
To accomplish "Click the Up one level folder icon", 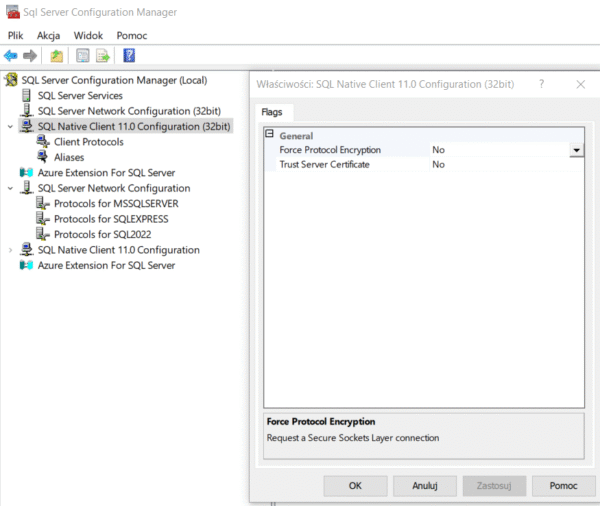I will pyautogui.click(x=57, y=56).
